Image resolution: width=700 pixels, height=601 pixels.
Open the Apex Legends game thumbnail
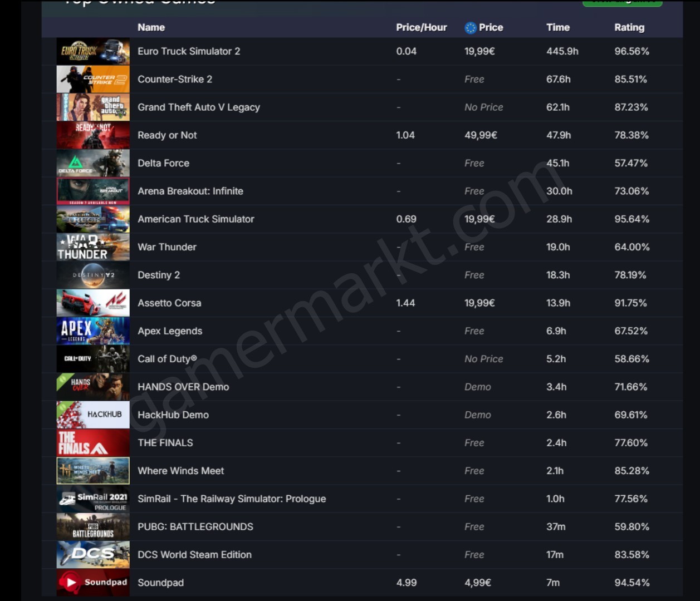pos(93,331)
